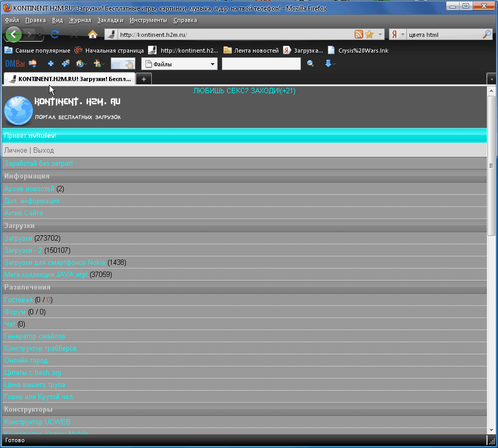Open the 'Цитаты с bash.org' link
The width and height of the screenshot is (498, 448).
click(32, 373)
